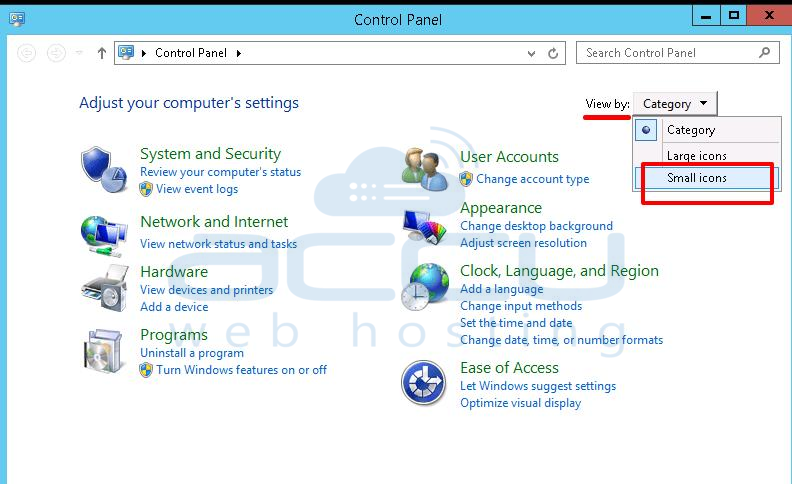The height and width of the screenshot is (484, 792).
Task: Open the Network and Internet globe icon
Action: point(104,235)
